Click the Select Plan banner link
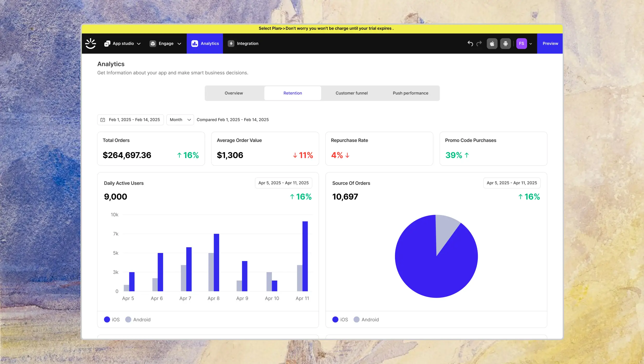644x364 pixels. (x=271, y=28)
